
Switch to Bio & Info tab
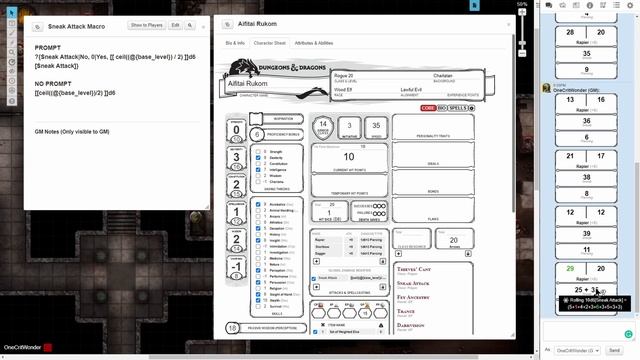click(235, 43)
